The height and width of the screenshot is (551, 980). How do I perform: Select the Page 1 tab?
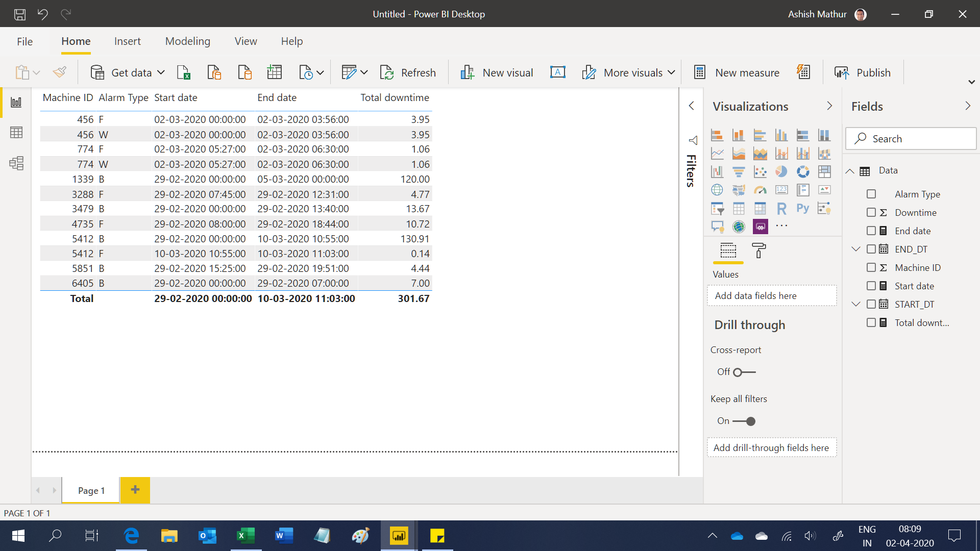91,491
